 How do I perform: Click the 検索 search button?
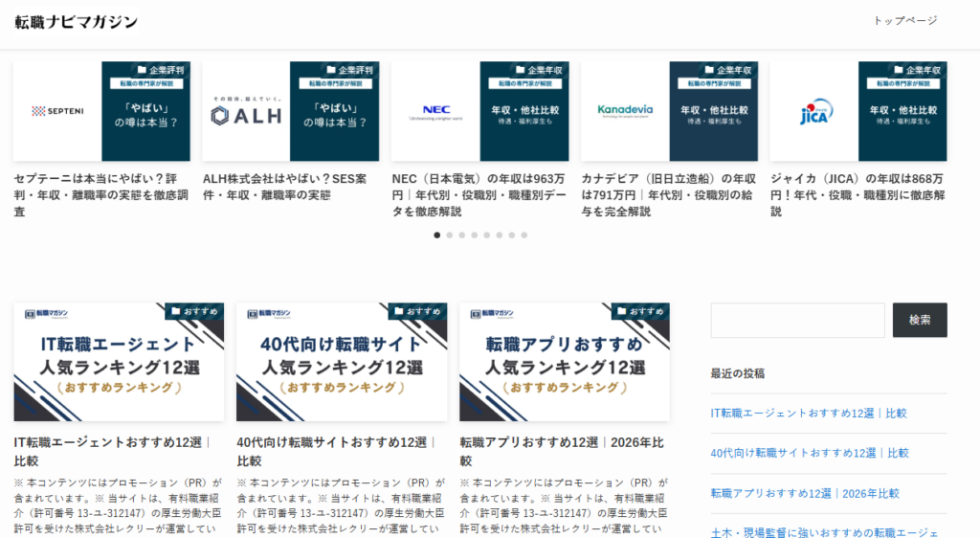coord(920,320)
